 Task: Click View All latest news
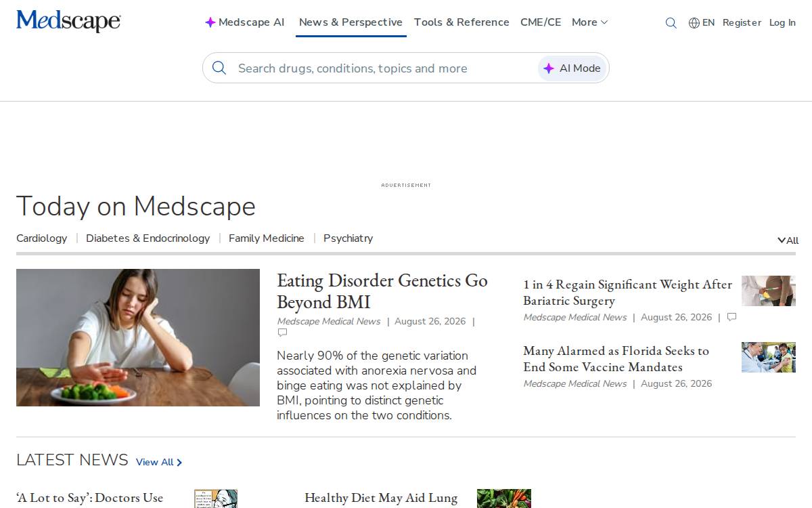[x=159, y=462]
